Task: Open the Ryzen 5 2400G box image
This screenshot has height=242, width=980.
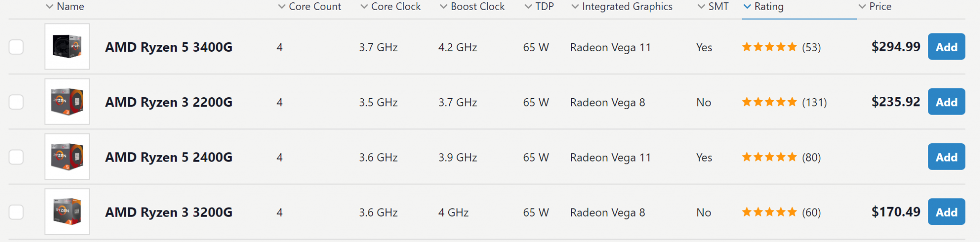Action: coord(67,157)
